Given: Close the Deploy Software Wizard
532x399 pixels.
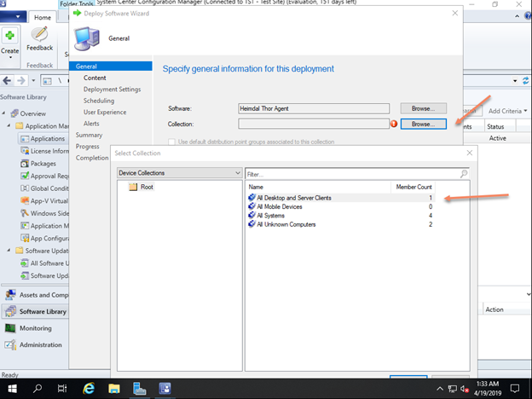Looking at the screenshot, I should (455, 13).
